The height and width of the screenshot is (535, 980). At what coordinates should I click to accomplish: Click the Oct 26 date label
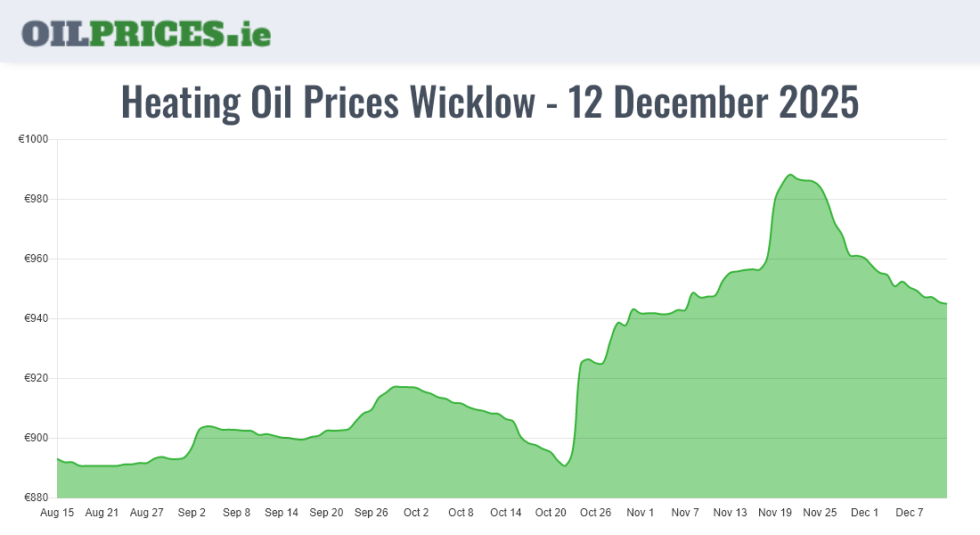(595, 513)
